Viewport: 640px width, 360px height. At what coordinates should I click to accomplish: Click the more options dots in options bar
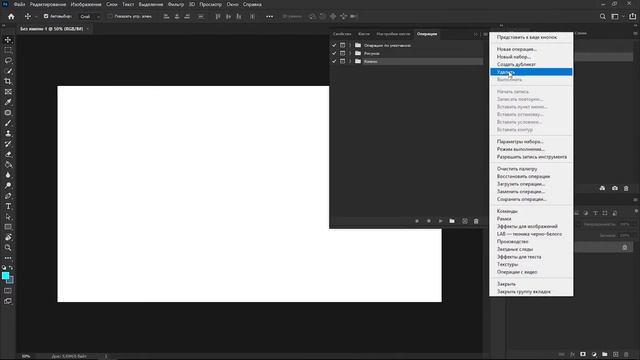(269, 16)
